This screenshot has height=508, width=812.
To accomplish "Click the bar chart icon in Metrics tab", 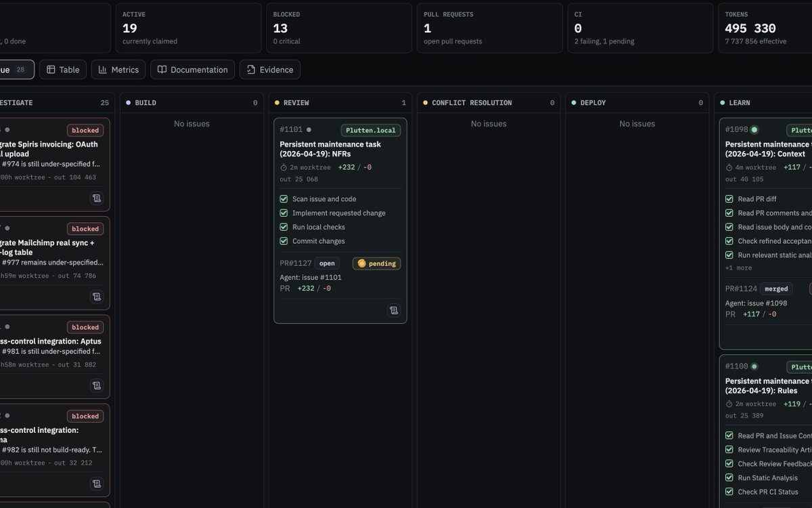I will pyautogui.click(x=103, y=70).
